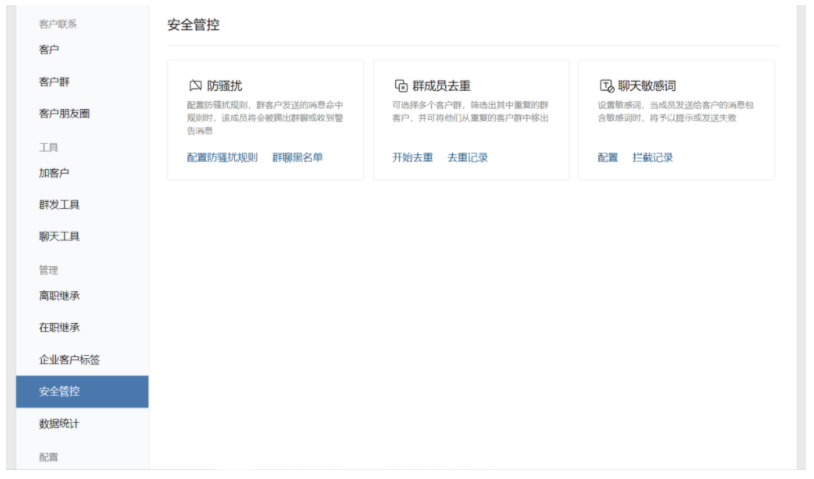Click the 安全管控 page heading
Screen dimensions: 814x479
point(193,25)
